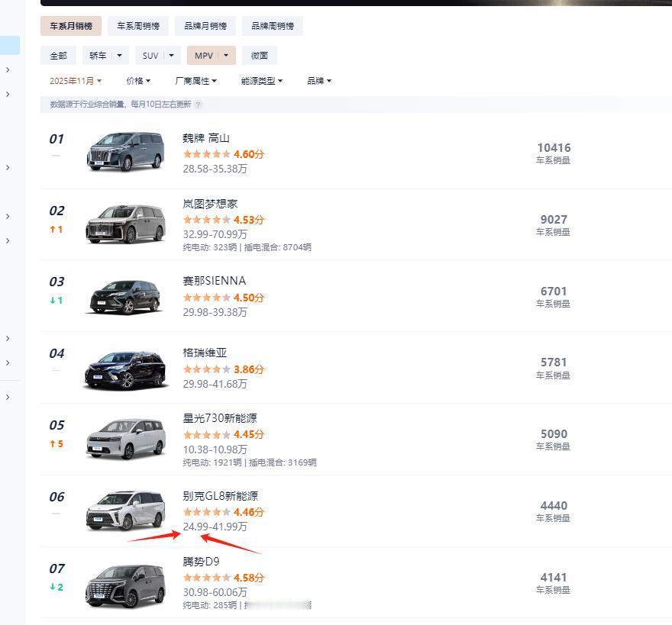Open the MPV category dropdown arrow
This screenshot has width=672, height=625.
(226, 56)
